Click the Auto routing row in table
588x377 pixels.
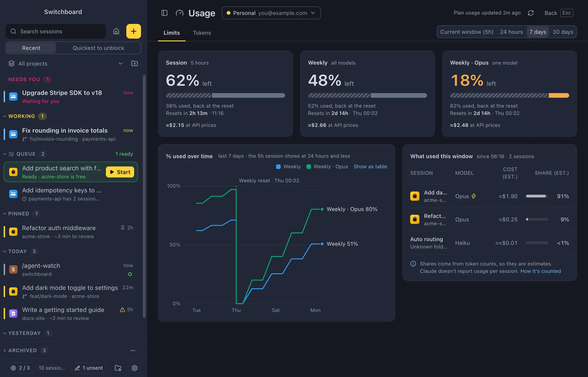(x=490, y=243)
